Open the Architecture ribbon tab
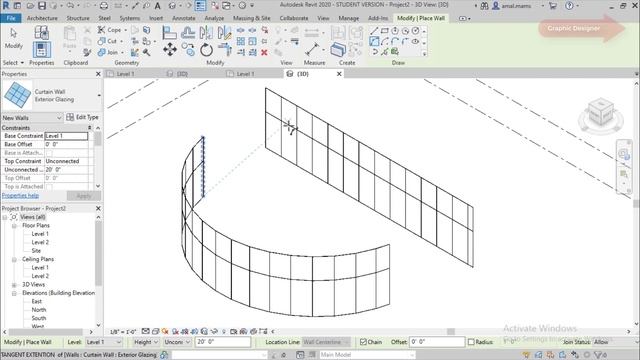This screenshot has height=360, width=640. [x=42, y=18]
